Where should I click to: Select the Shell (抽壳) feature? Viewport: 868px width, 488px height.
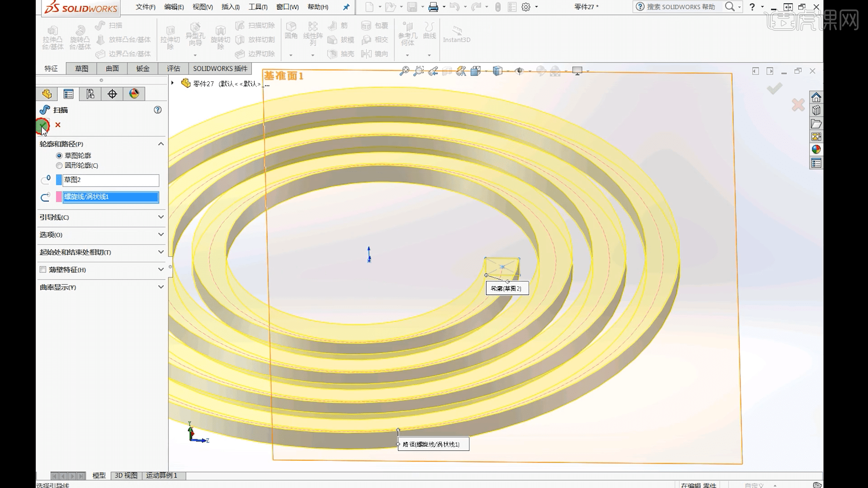342,54
